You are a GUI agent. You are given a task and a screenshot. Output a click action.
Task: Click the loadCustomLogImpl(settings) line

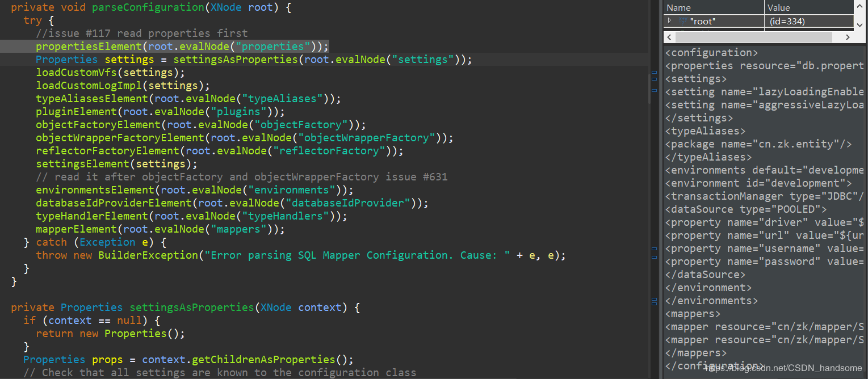coord(123,86)
